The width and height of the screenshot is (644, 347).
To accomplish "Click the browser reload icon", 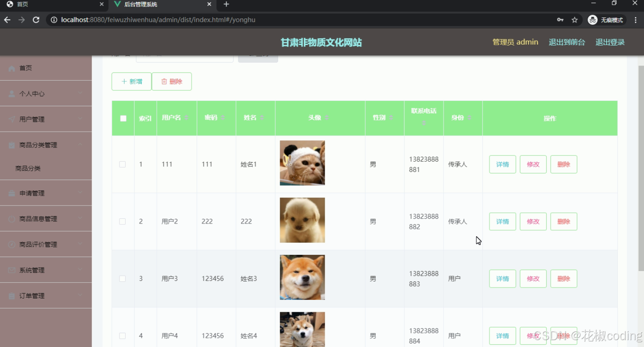I will pos(36,20).
